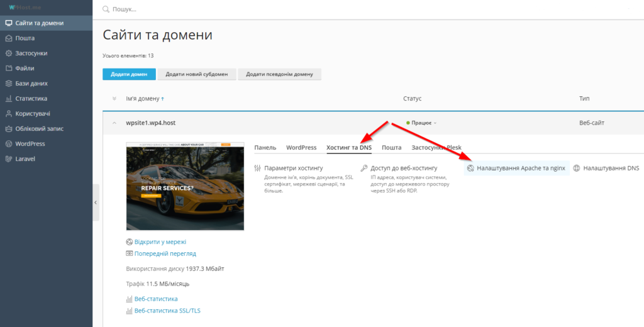Switch to the WordPress tab of the domain
644x327 pixels.
301,148
